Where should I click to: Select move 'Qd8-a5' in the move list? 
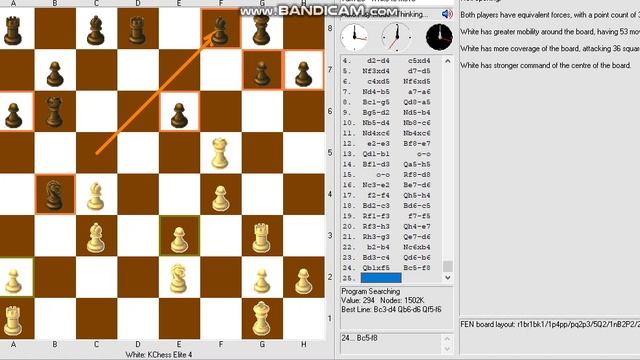coord(417,102)
